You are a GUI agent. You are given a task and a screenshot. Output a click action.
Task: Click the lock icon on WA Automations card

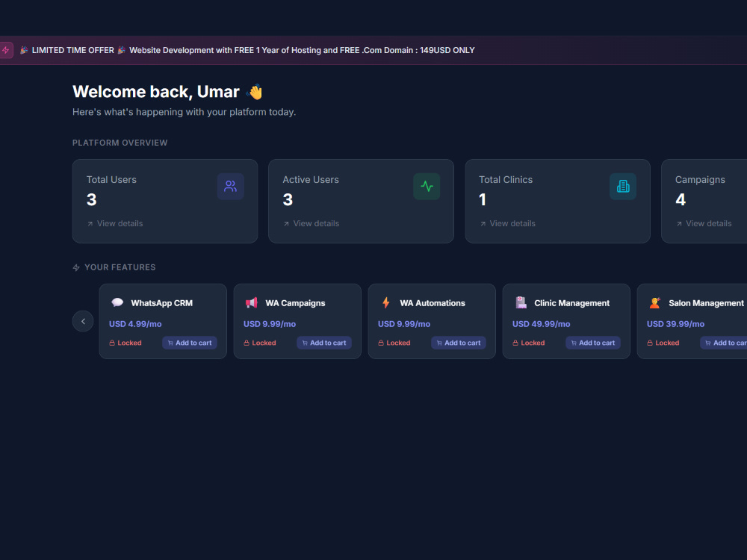point(381,343)
